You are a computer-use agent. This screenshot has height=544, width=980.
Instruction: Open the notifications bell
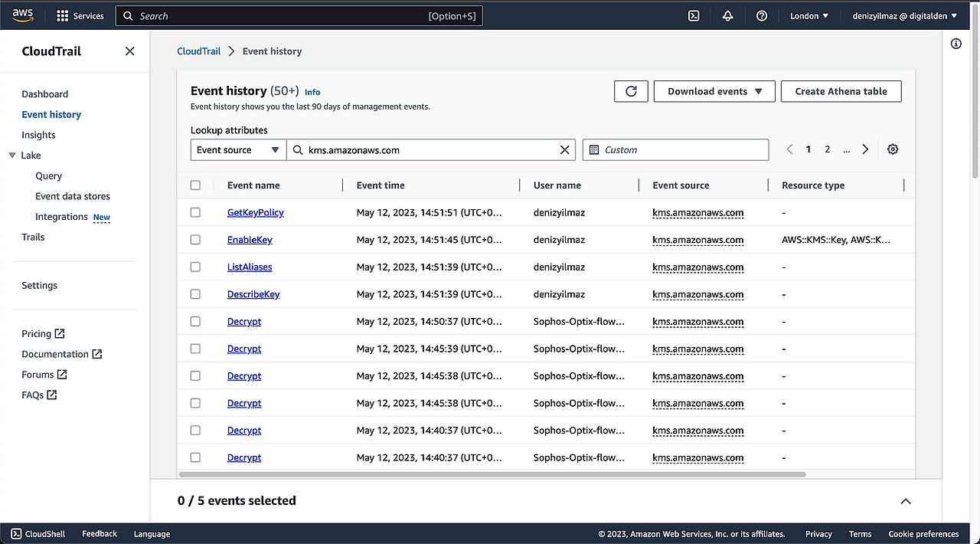[727, 15]
